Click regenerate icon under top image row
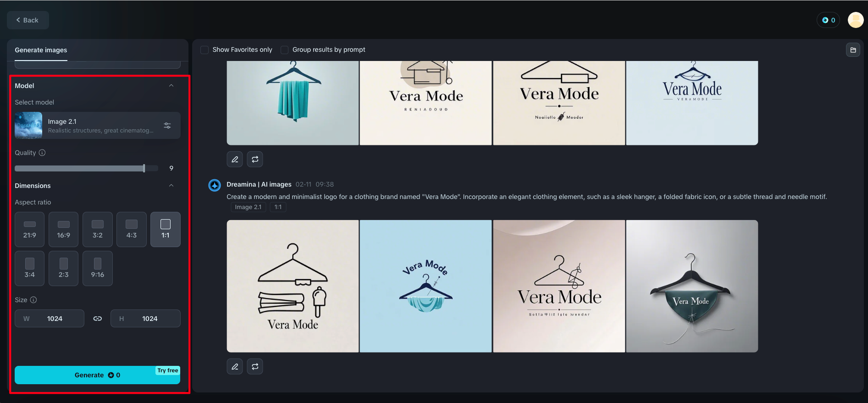The height and width of the screenshot is (403, 868). 255,160
